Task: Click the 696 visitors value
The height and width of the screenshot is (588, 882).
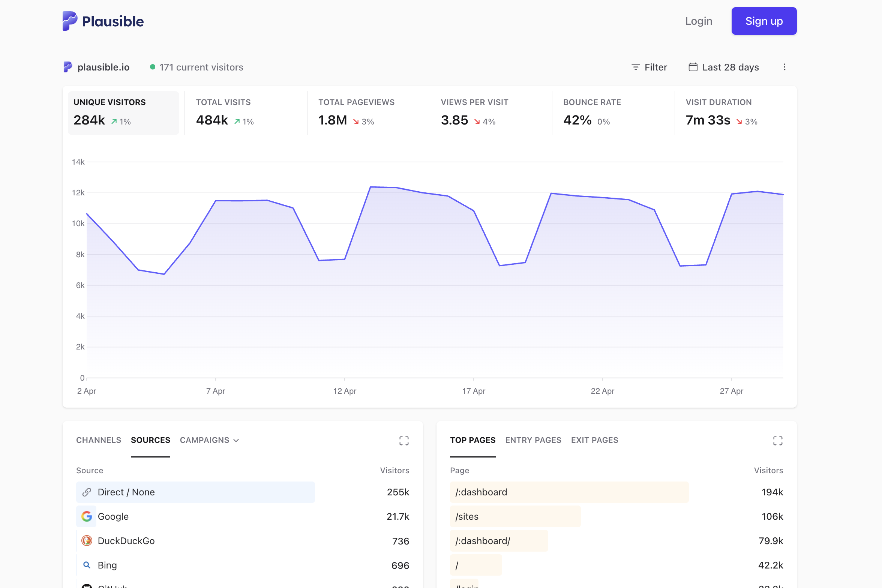Action: point(400,565)
